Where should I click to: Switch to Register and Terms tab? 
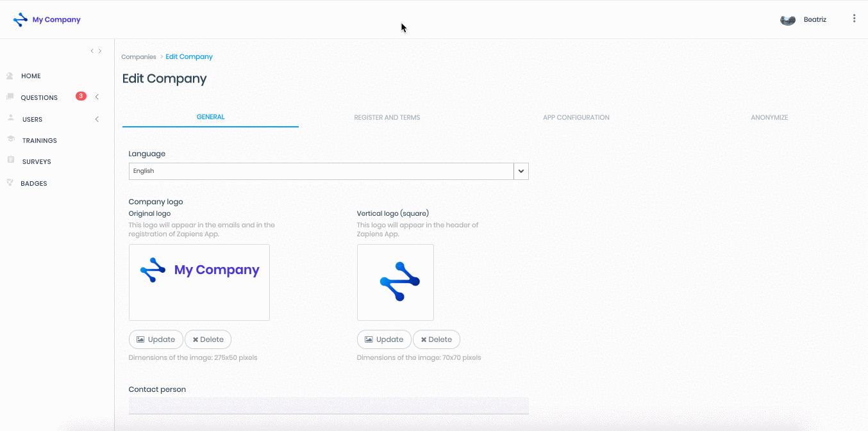pyautogui.click(x=387, y=117)
